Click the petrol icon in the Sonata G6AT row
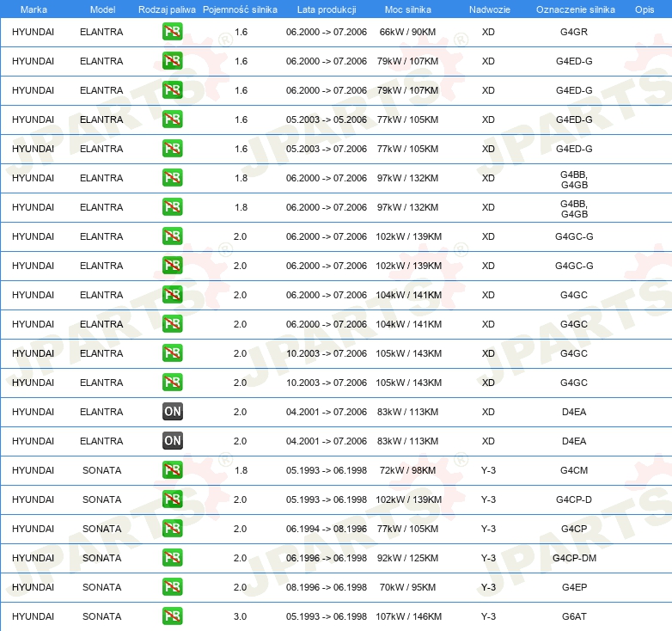This screenshot has width=672, height=631. pos(172,616)
